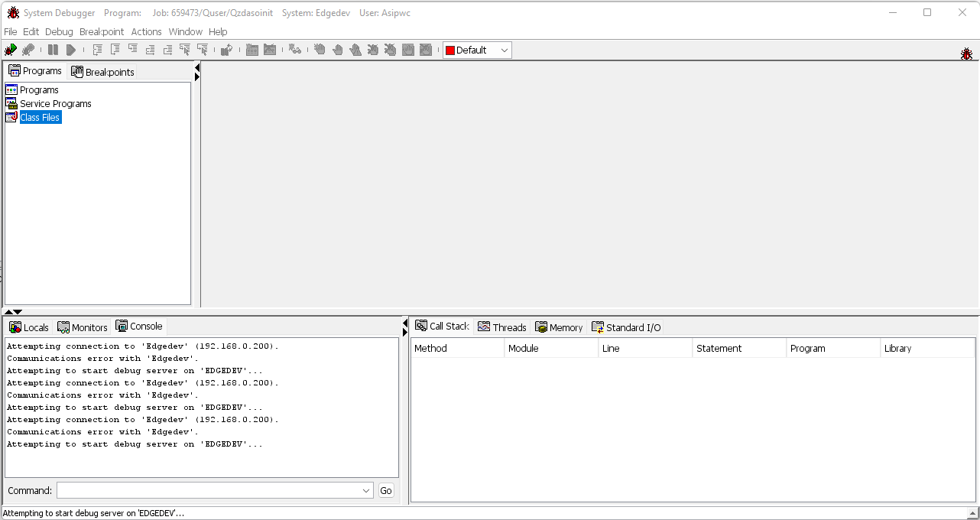Click the red bug icon at toolbar far right
The height and width of the screenshot is (520, 980).
click(x=966, y=54)
